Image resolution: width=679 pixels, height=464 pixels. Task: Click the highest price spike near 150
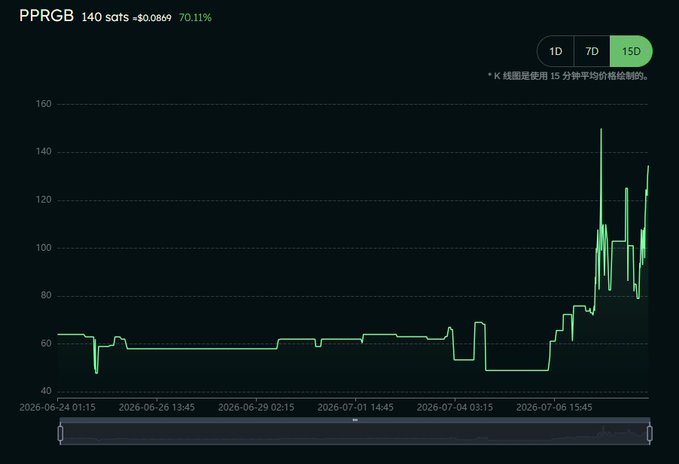point(601,129)
